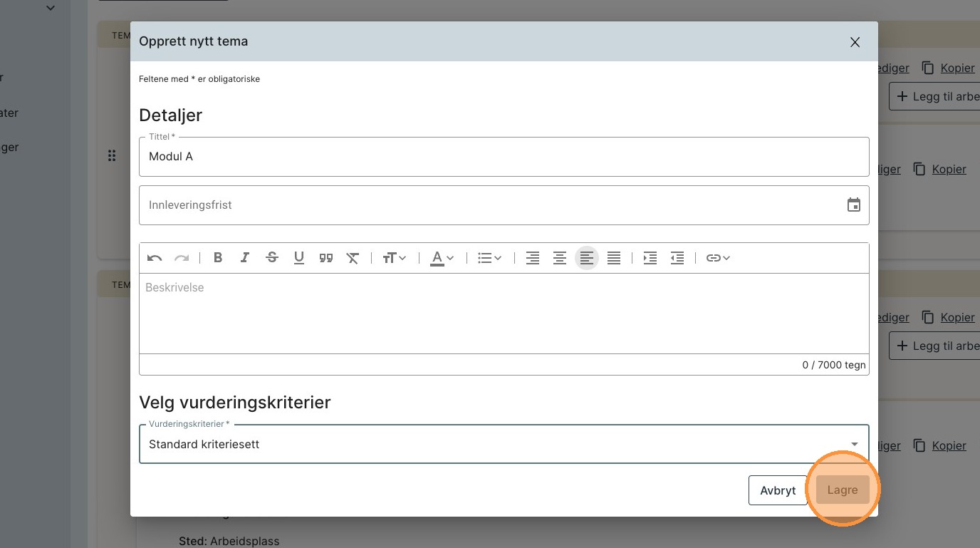Toggle underline formatting
Image resolution: width=980 pixels, height=548 pixels.
pyautogui.click(x=299, y=258)
